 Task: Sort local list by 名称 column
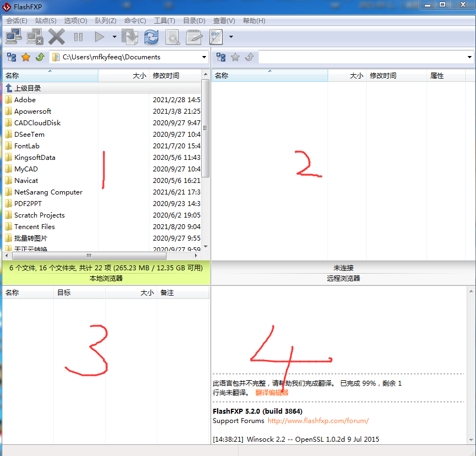click(51, 76)
